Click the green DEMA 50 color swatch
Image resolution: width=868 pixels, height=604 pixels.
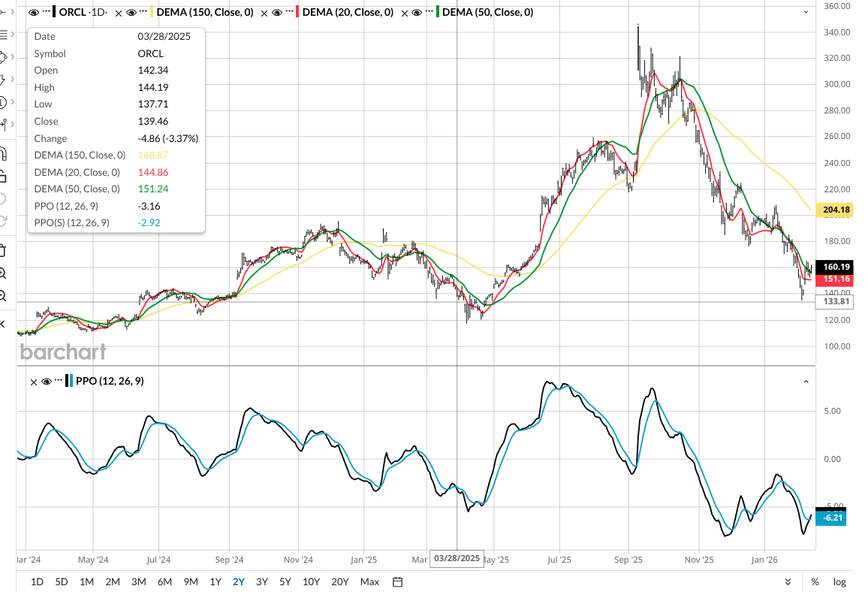(438, 12)
